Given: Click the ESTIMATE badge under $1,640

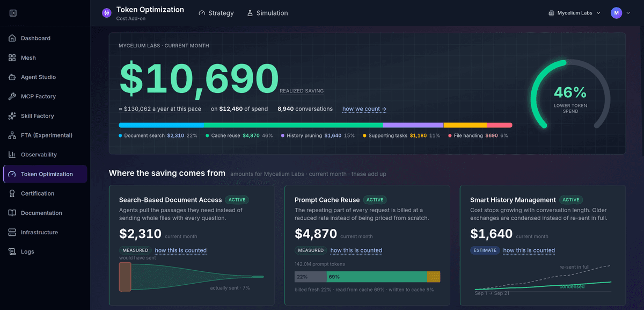Looking at the screenshot, I should (x=485, y=250).
